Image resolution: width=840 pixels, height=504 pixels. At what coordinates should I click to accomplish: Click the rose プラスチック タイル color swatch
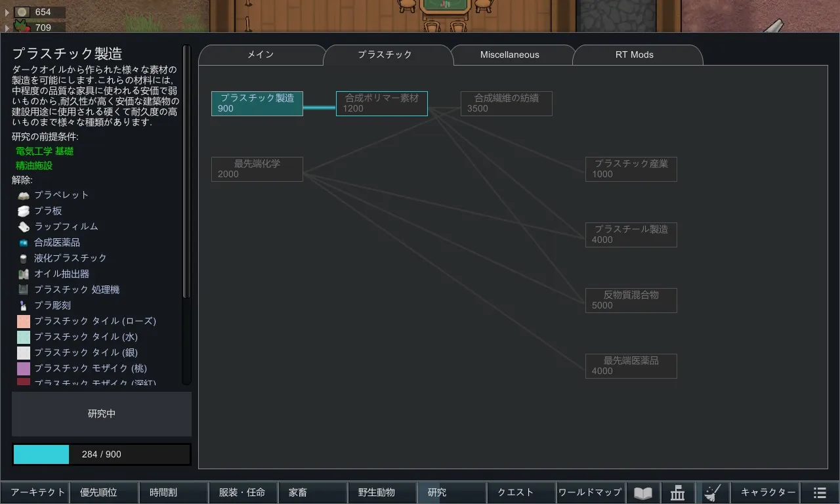(24, 321)
